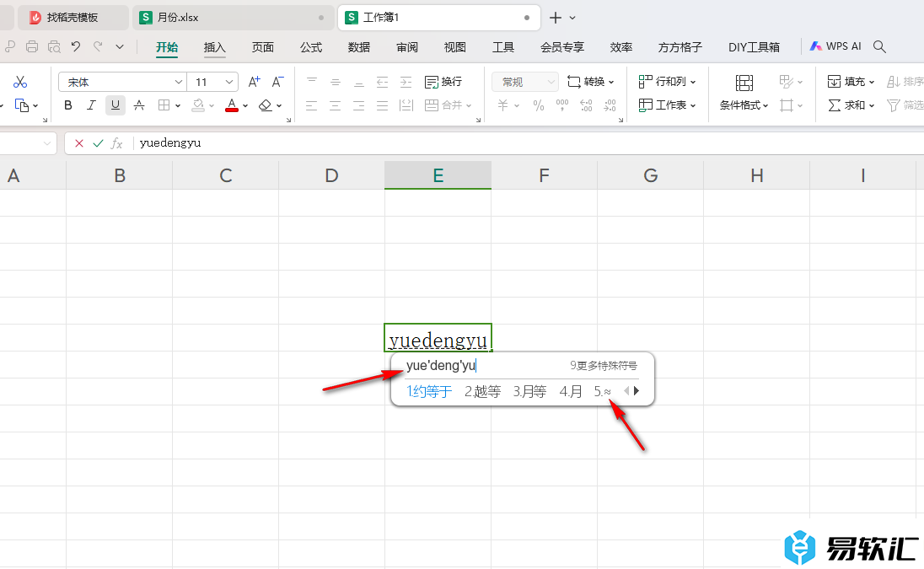
Task: Toggle Strikethrough formatting
Action: (139, 105)
